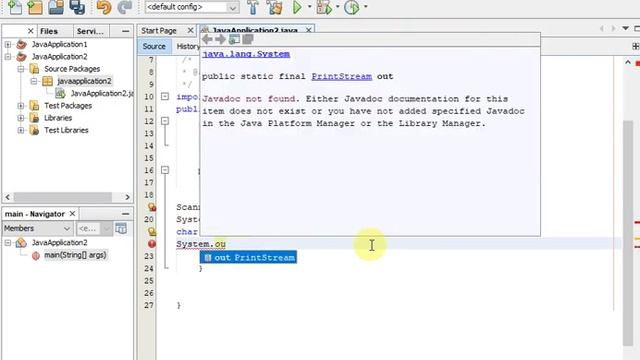This screenshot has width=640, height=360.
Task: Click the Build Project hammer icon
Action: [253, 7]
